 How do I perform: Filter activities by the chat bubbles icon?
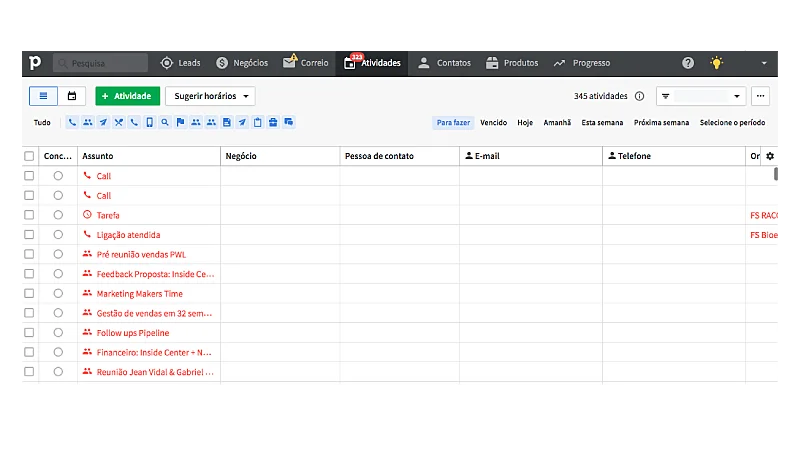point(289,122)
